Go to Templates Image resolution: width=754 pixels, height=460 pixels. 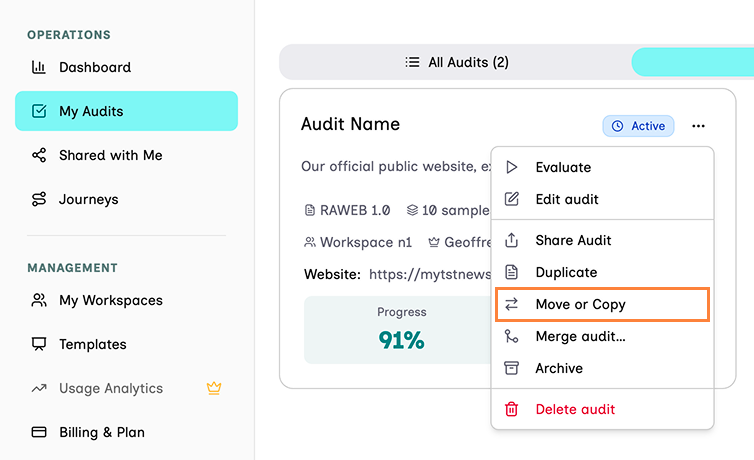point(126,344)
